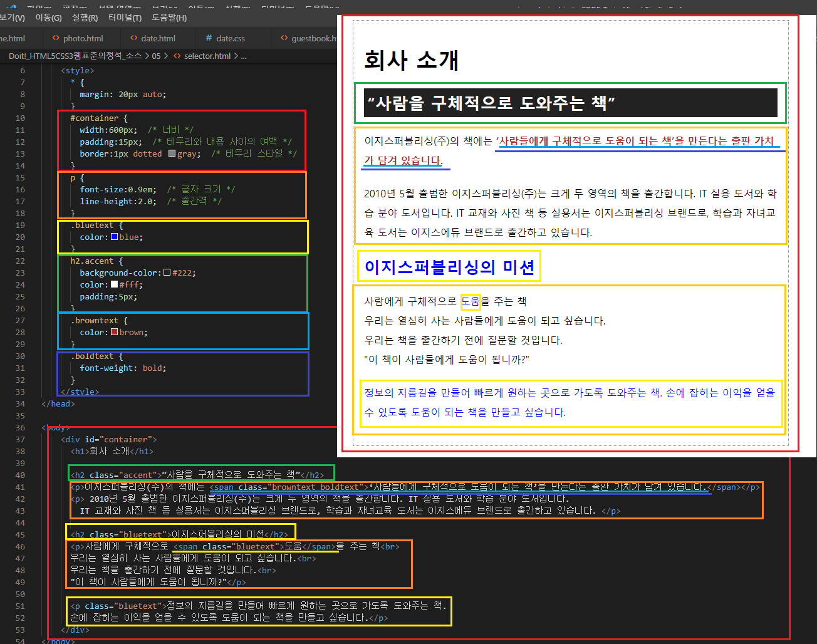This screenshot has height=644, width=817.
Task: Click the blue word '도움' in preview
Action: (471, 301)
